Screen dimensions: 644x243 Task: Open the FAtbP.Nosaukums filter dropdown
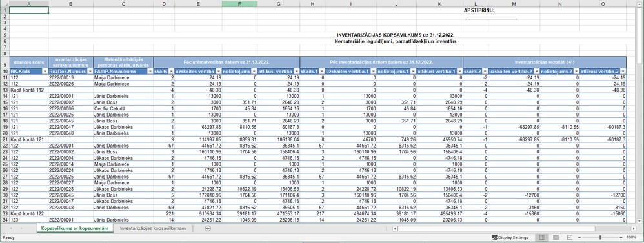[150, 72]
